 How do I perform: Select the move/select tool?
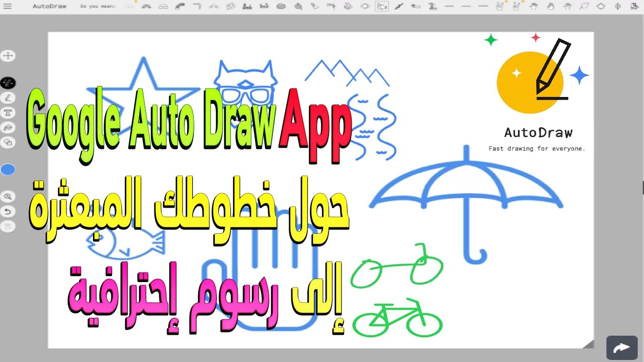click(8, 56)
